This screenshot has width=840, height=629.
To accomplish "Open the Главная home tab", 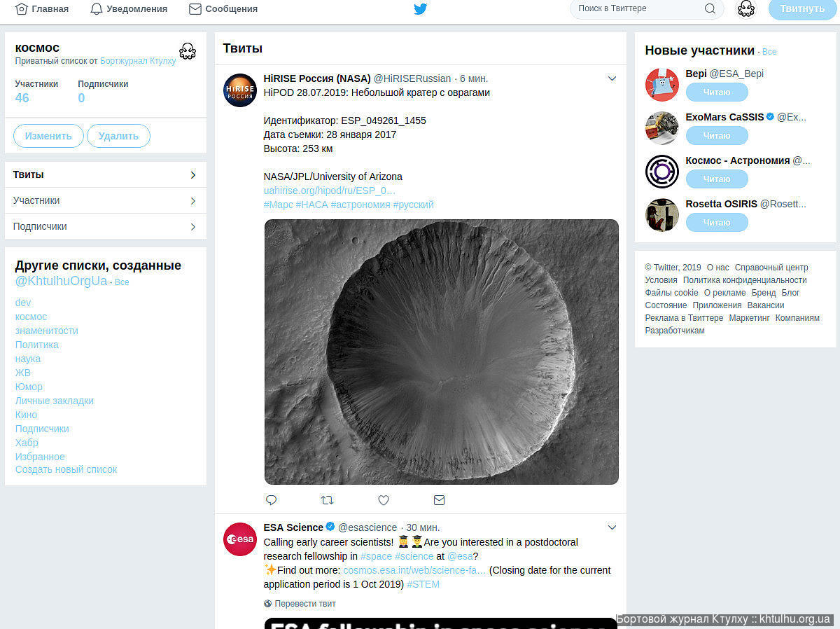I will 42,9.
